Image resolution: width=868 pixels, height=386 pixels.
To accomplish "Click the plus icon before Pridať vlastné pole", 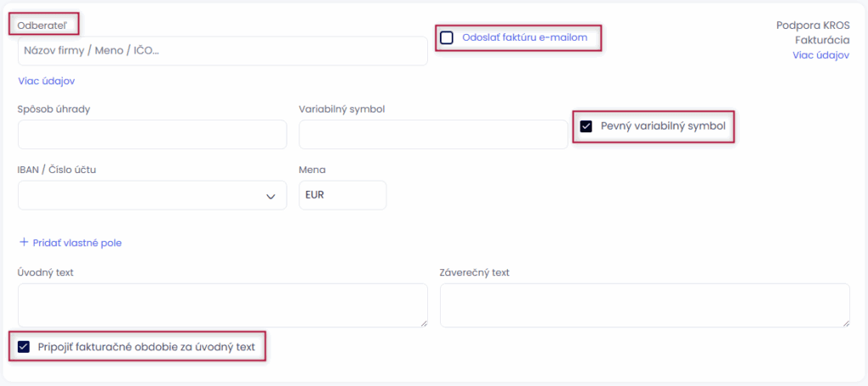I will click(x=24, y=243).
